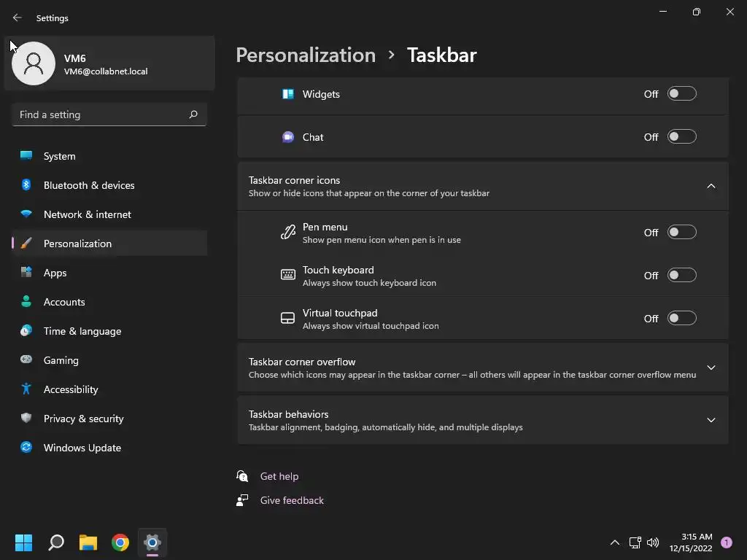Open Google Chrome from the taskbar
747x560 pixels.
point(120,542)
